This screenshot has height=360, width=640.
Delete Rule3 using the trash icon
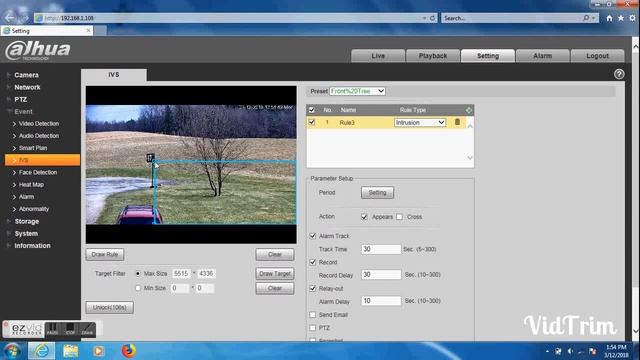[x=457, y=122]
